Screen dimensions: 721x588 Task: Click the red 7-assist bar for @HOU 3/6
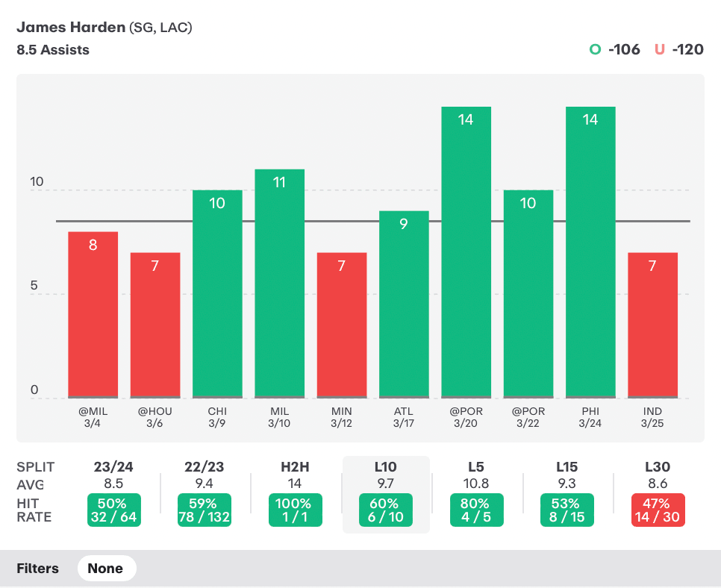[x=155, y=325]
